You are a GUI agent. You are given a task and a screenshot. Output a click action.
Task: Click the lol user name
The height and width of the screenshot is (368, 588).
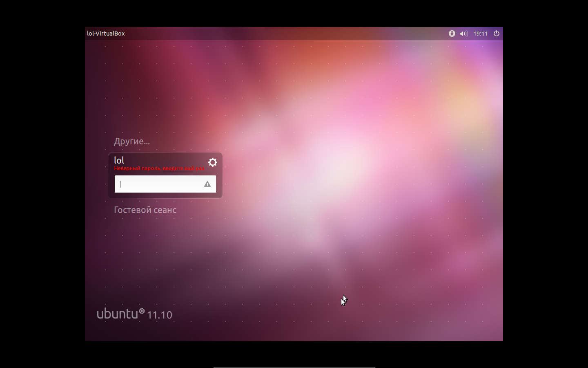(119, 160)
